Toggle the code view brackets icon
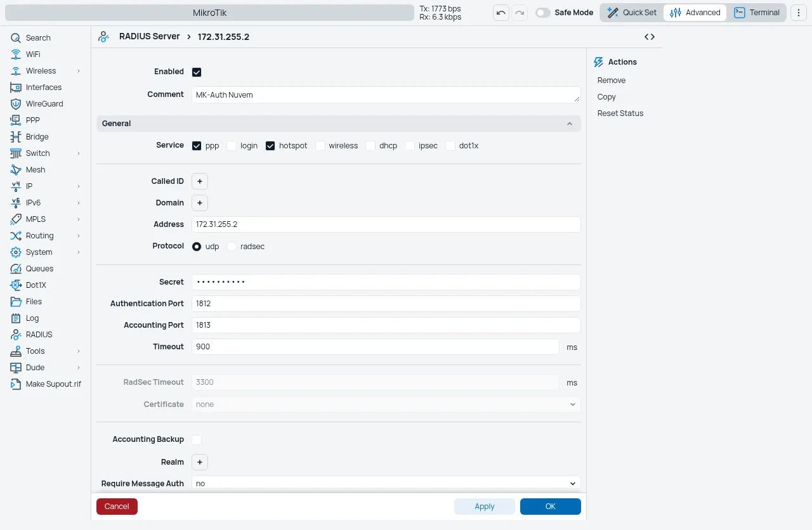This screenshot has width=812, height=530. (650, 37)
